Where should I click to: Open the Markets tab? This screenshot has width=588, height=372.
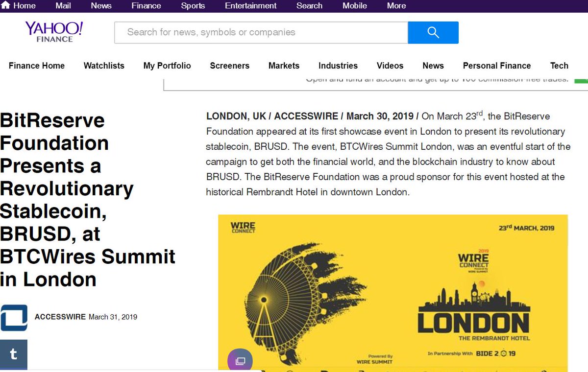[284, 66]
